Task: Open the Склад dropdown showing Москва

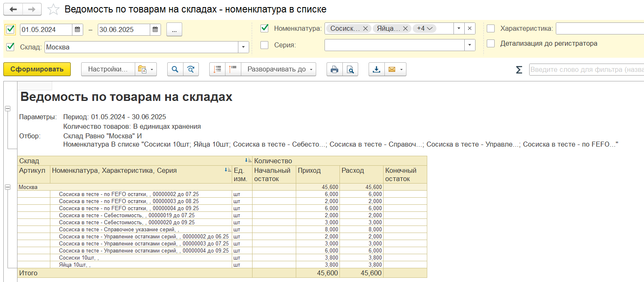Action: coord(243,47)
